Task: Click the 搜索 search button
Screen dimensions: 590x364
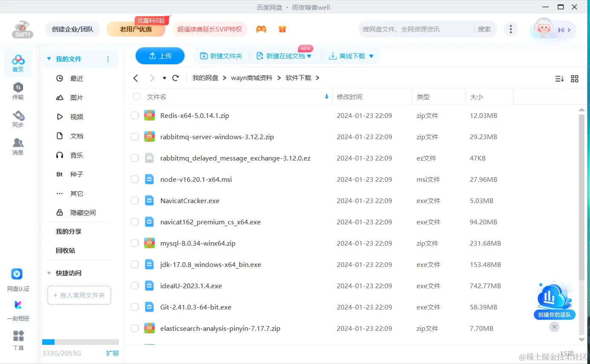Action: click(484, 29)
